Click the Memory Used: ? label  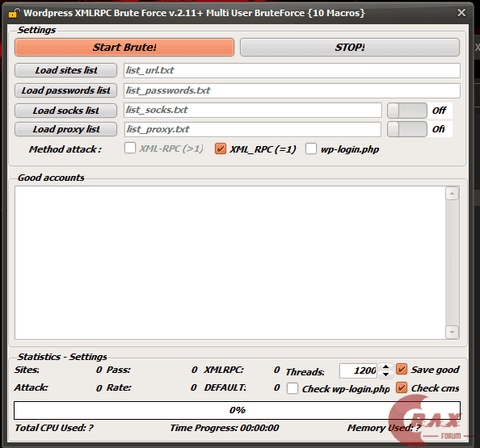[384, 428]
